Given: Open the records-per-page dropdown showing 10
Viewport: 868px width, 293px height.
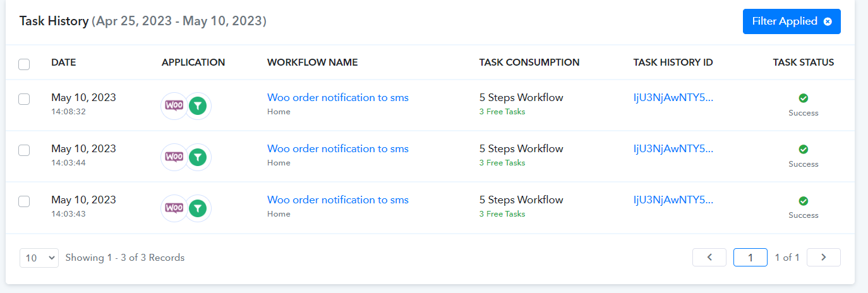Looking at the screenshot, I should (x=39, y=258).
